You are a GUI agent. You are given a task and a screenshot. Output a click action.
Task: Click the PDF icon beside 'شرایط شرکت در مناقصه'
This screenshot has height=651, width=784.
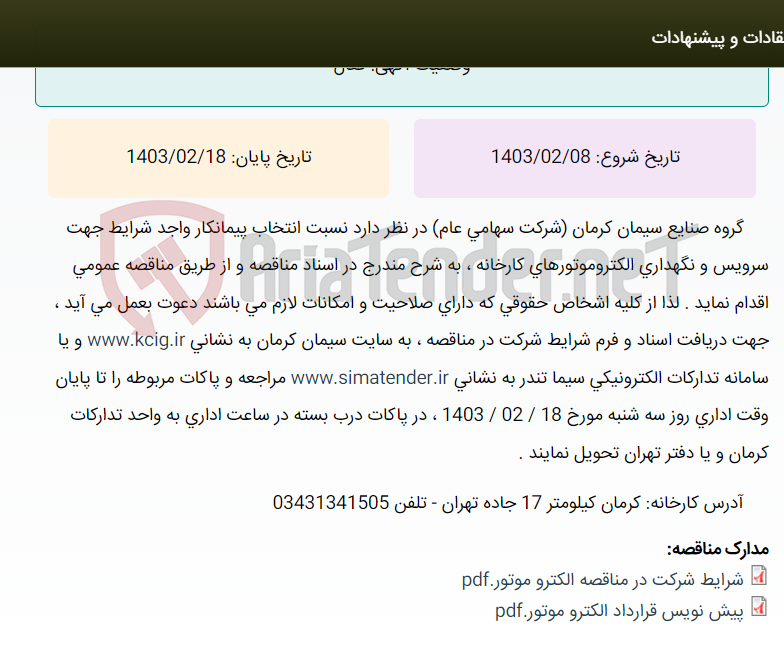760,576
